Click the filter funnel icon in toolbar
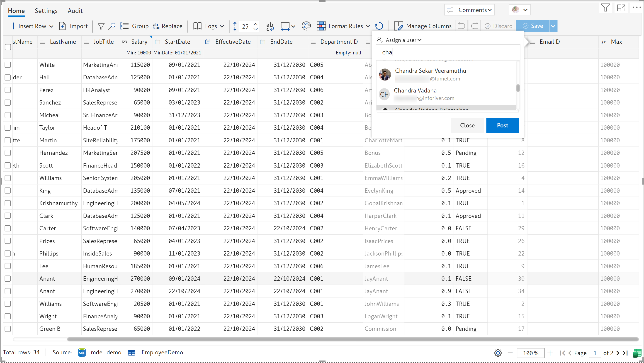Screen dimensions: 644x363 tap(101, 26)
